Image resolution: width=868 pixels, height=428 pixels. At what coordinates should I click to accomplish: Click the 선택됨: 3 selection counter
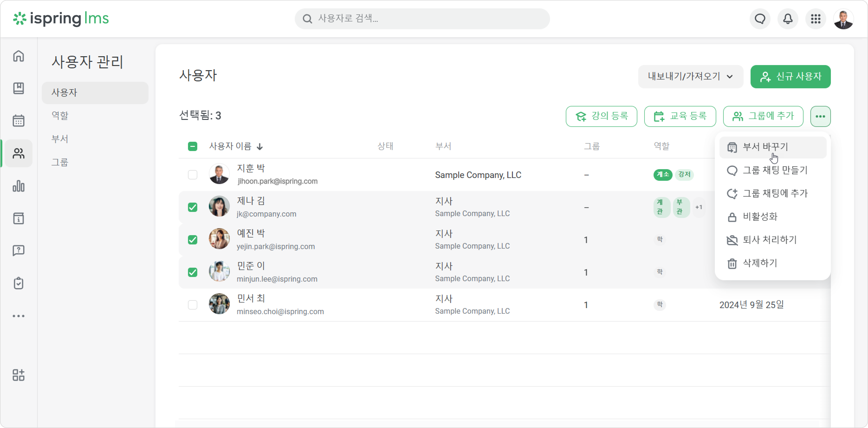(200, 116)
